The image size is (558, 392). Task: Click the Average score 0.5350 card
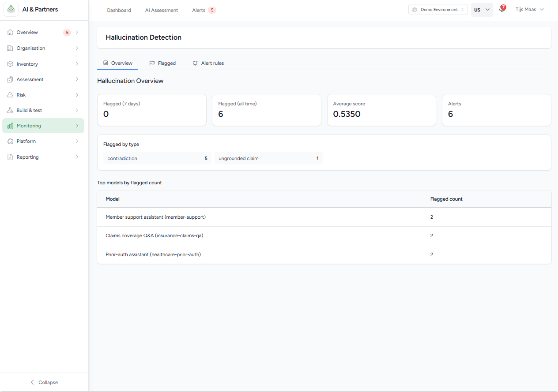[381, 110]
